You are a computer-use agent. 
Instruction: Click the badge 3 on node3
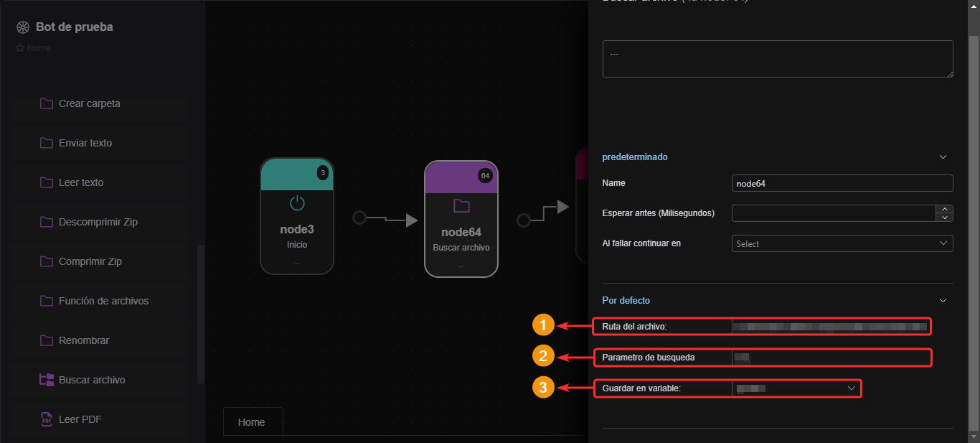tap(323, 172)
